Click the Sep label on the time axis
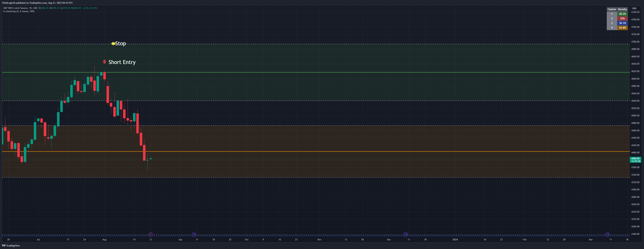Viewport: 644px width, 249px height. 180,239
